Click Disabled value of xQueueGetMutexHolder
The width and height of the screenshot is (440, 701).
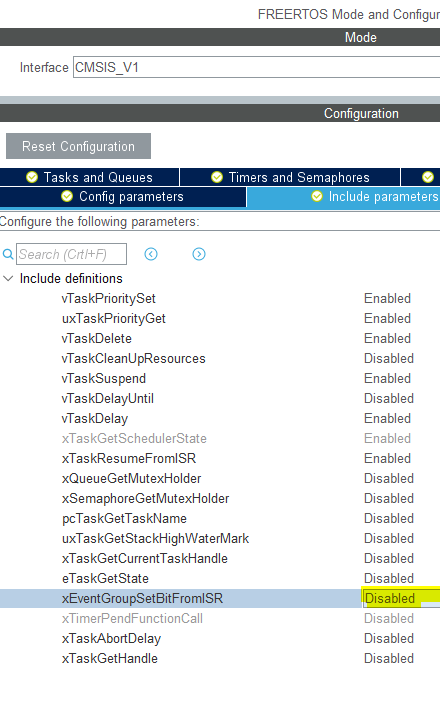point(389,478)
